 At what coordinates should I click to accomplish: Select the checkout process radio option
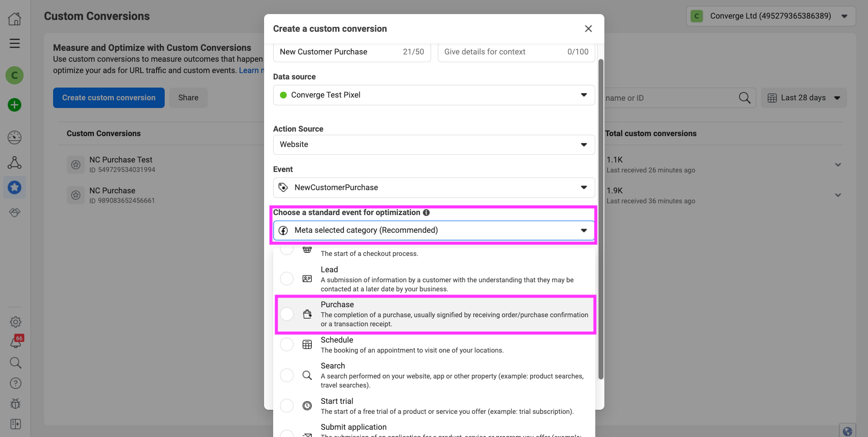[287, 250]
